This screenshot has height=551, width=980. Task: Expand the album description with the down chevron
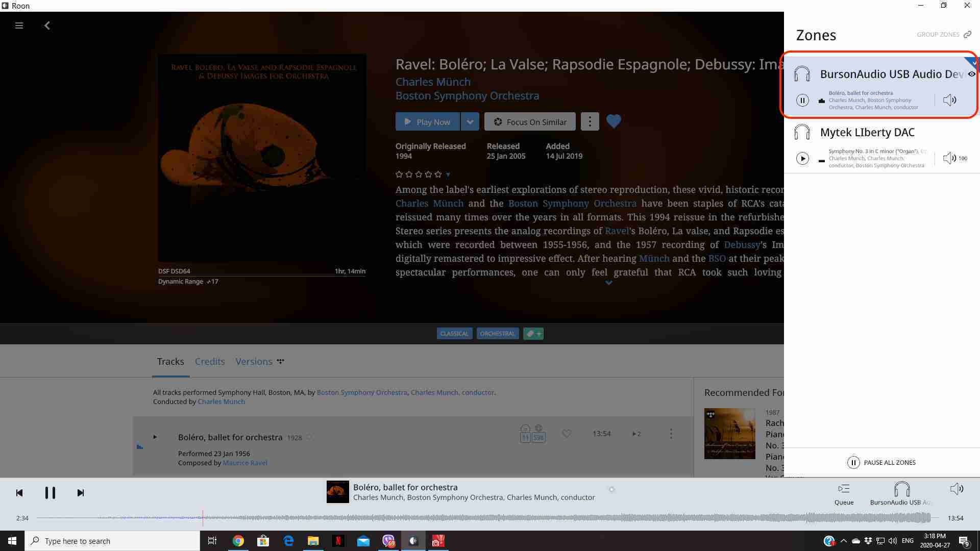(x=608, y=283)
